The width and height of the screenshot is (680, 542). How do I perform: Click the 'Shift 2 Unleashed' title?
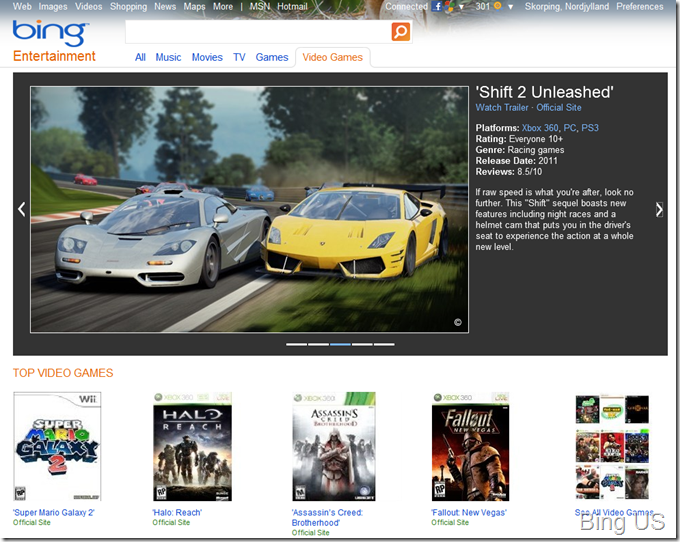point(545,92)
